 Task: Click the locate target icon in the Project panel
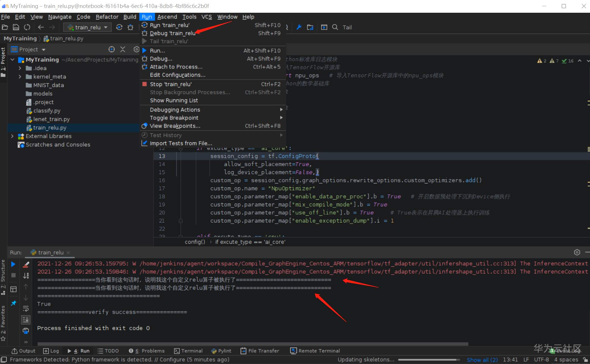click(112, 49)
